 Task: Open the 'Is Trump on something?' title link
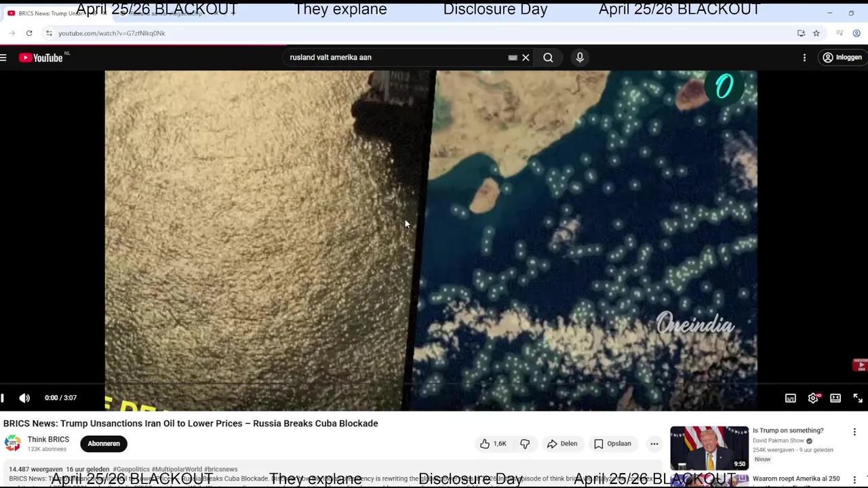coord(788,430)
